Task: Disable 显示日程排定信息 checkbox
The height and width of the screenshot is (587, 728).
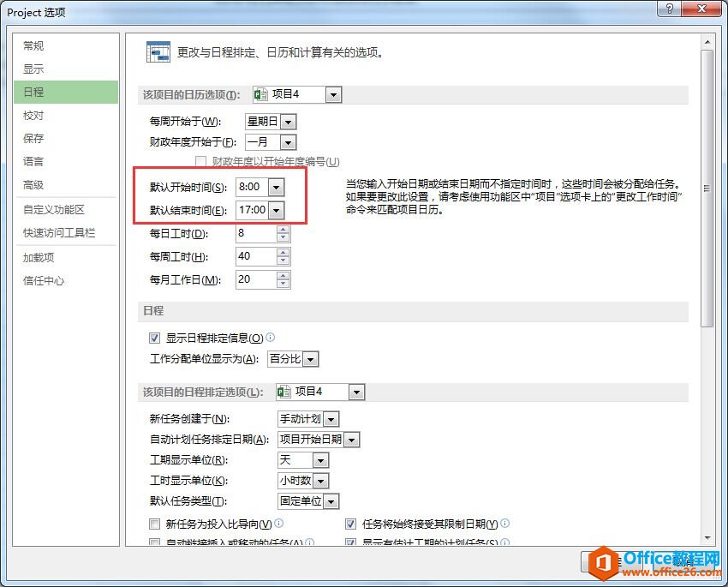Action: (154, 338)
